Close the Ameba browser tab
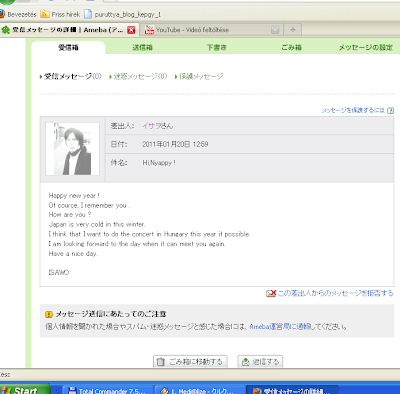400x394 pixels. (131, 30)
